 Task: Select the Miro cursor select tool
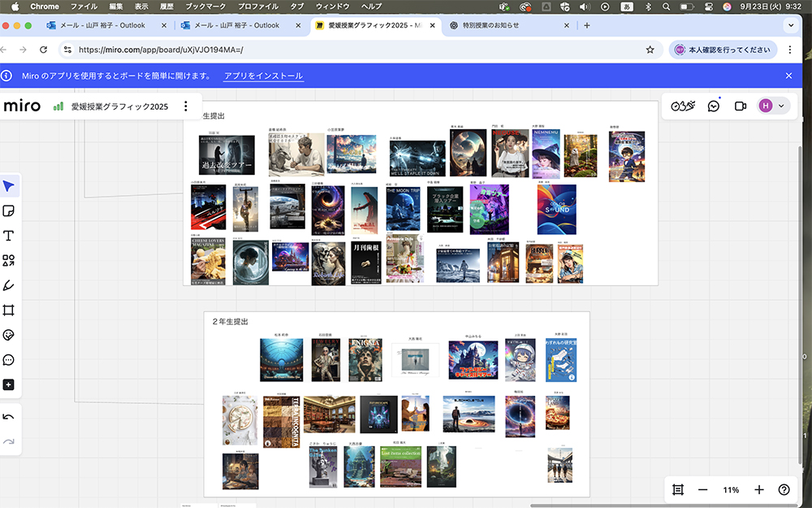(x=9, y=186)
